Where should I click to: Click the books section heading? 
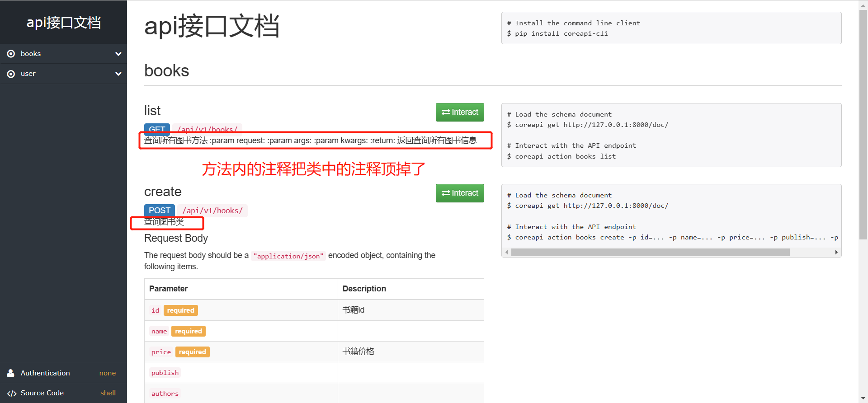[166, 71]
